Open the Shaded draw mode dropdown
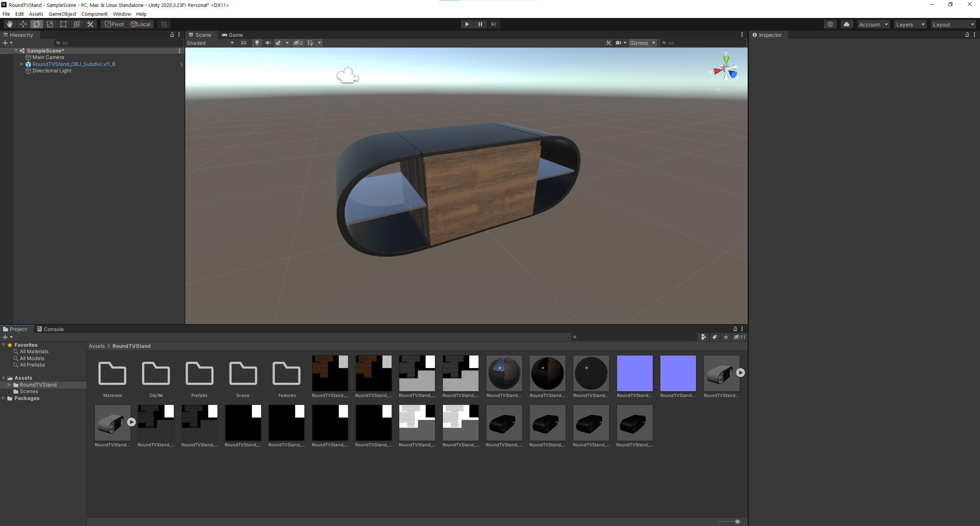980x526 pixels. pos(210,43)
